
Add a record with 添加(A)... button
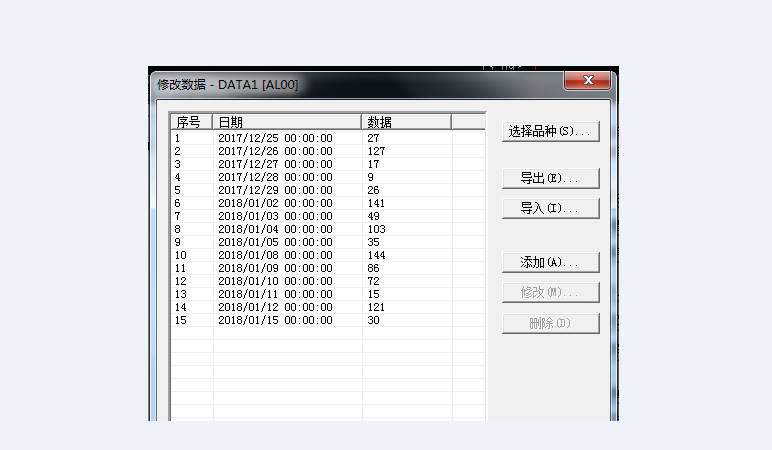[550, 262]
